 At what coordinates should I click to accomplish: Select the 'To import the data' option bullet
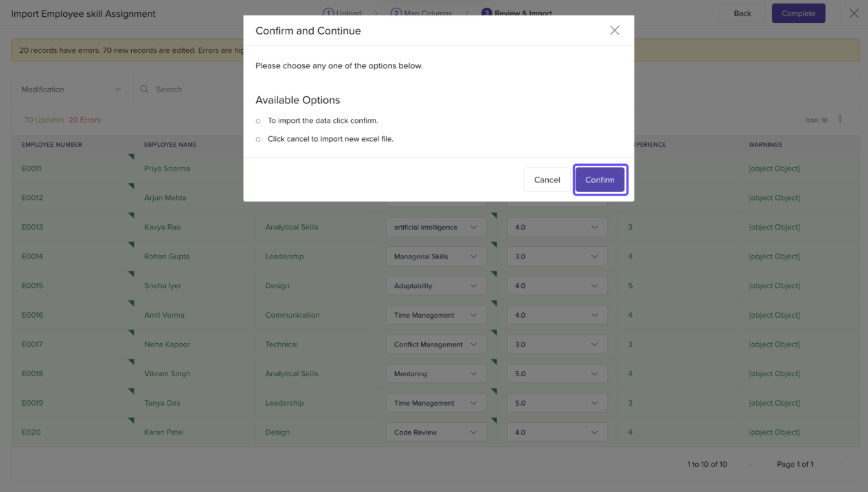coord(258,121)
